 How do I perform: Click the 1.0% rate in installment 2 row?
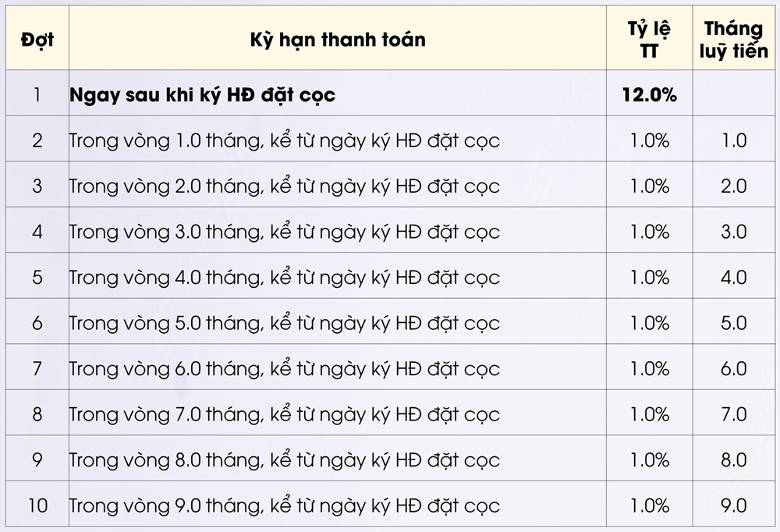649,141
